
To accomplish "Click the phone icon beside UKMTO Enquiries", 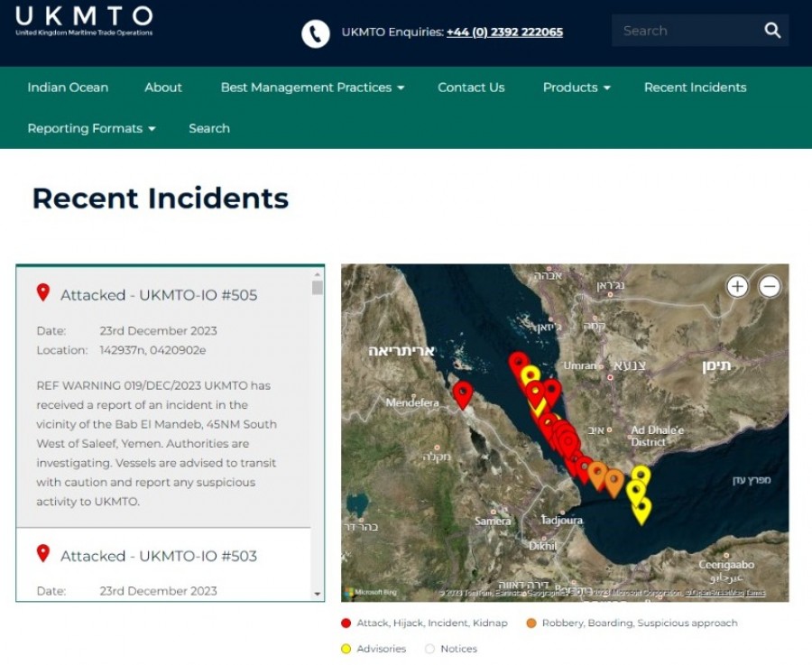I will (315, 33).
